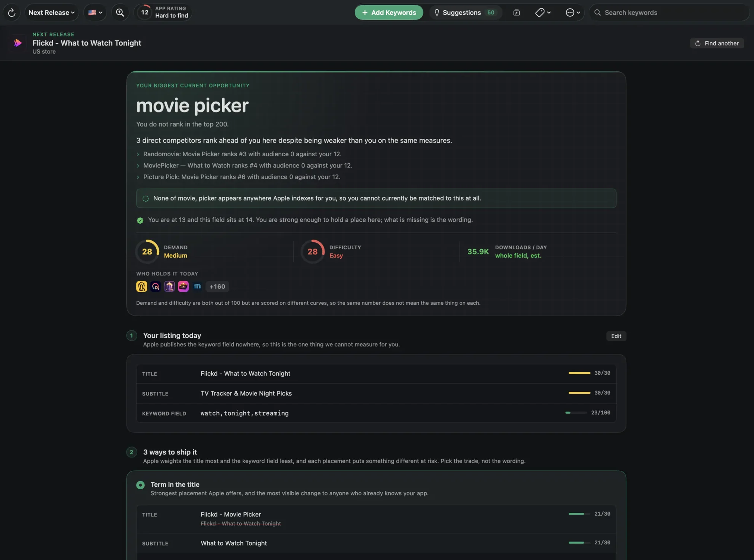Click proposed title 'Flickd - Movie Picker'
754x560 pixels.
pos(231,515)
